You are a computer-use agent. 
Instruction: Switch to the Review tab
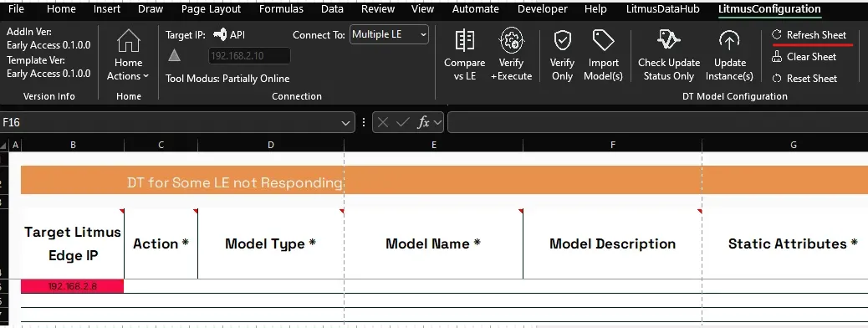[377, 9]
